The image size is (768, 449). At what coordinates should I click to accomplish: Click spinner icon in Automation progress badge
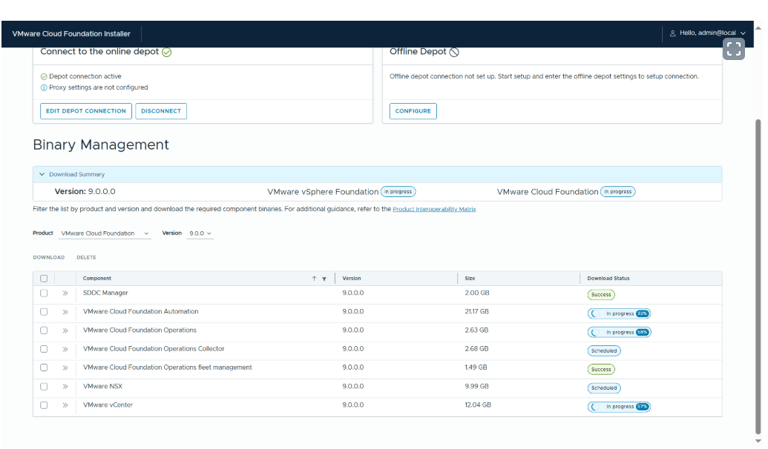[594, 314]
